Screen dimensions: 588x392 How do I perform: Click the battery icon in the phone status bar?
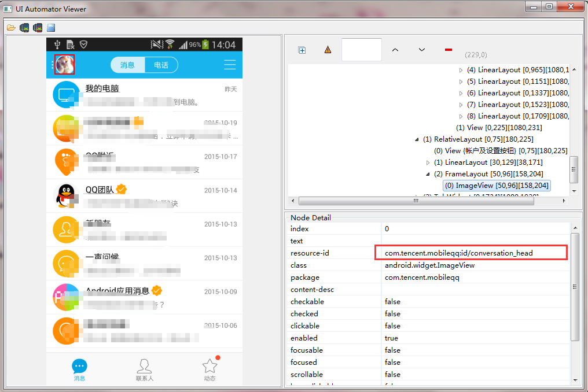(x=205, y=45)
